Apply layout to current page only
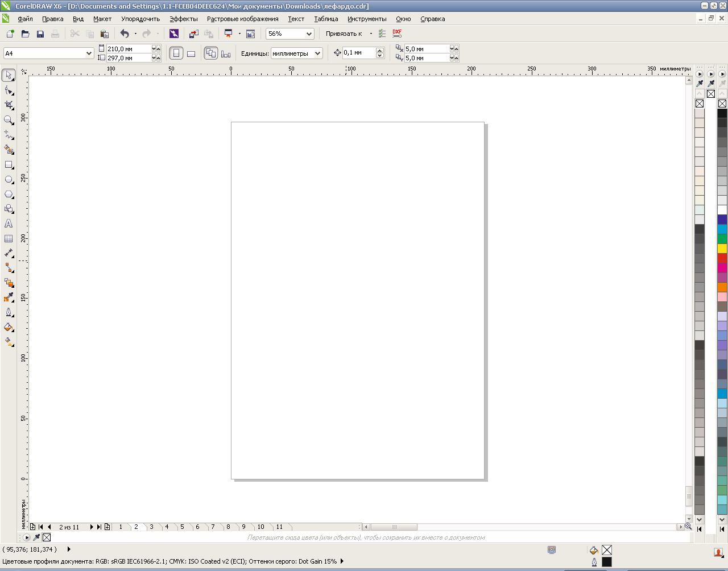Image resolution: width=728 pixels, height=571 pixels. [x=226, y=53]
